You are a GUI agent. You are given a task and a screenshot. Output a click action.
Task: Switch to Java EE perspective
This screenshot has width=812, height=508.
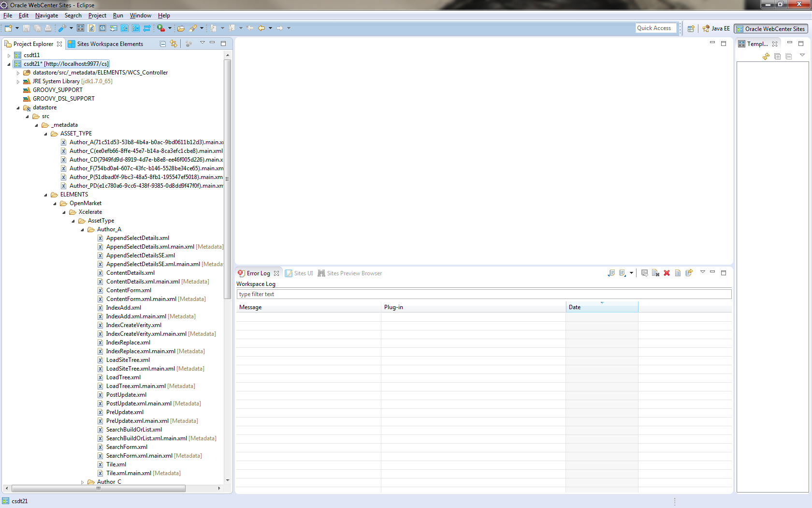tap(716, 29)
